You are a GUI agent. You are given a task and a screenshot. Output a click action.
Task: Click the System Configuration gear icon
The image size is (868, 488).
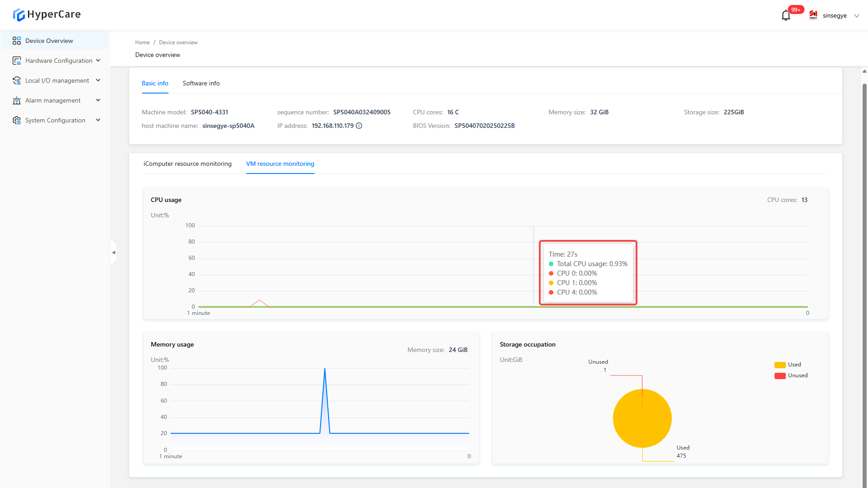click(x=17, y=120)
